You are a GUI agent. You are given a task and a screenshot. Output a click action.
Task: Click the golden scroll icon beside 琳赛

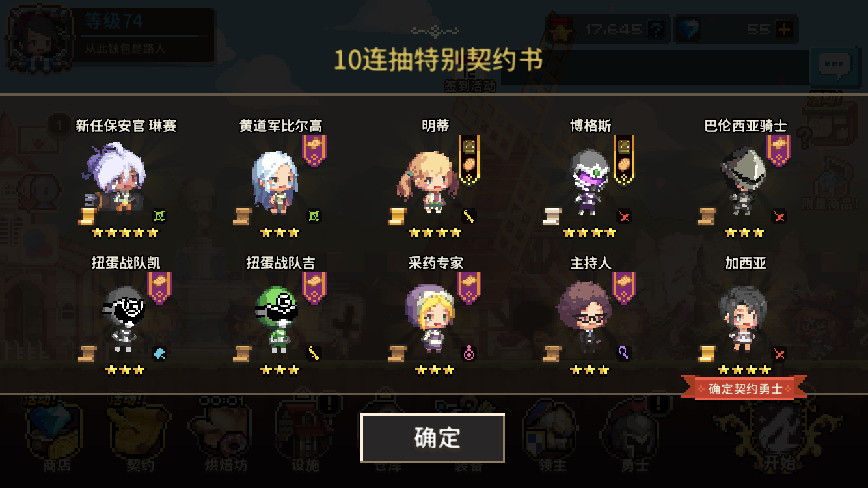click(87, 217)
